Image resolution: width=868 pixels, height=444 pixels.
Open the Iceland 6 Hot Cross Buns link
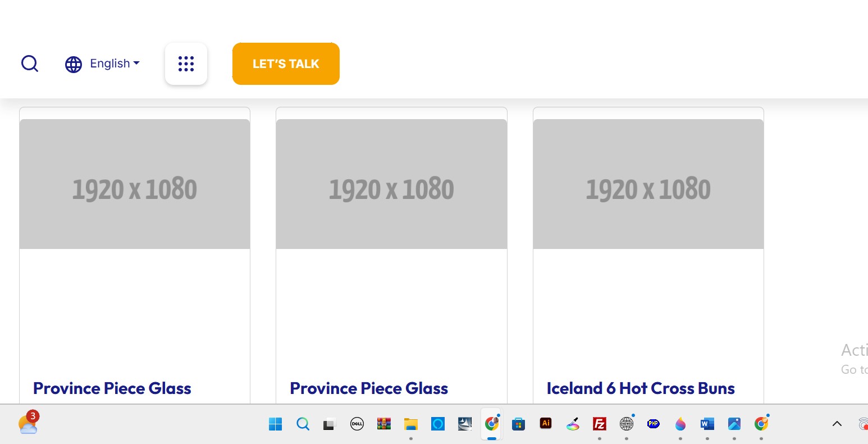[641, 388]
